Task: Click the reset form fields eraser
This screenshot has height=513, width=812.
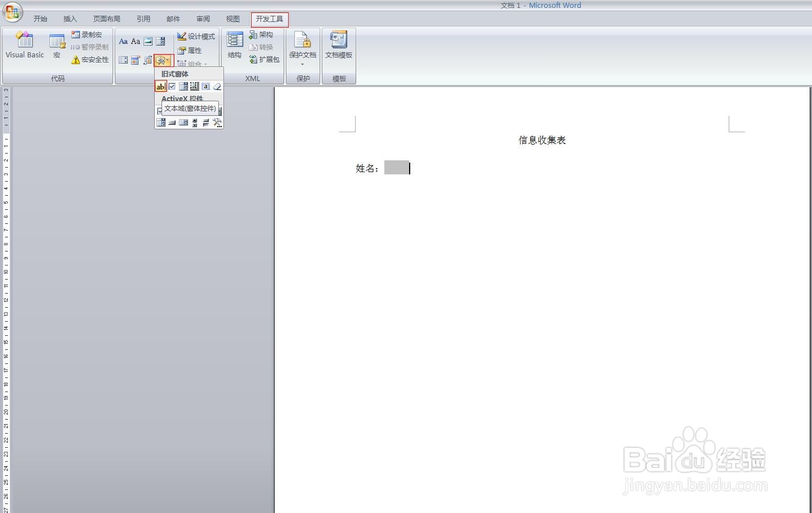Action: (217, 87)
